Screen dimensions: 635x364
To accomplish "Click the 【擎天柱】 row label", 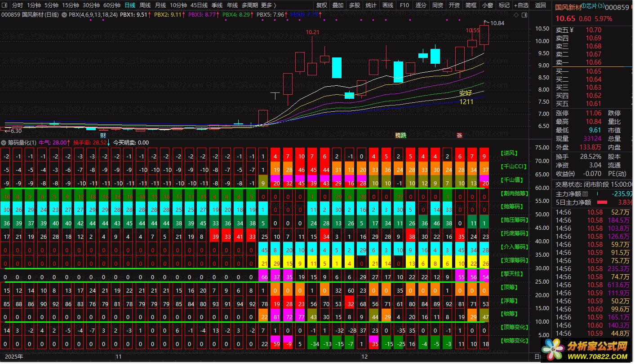I will click(x=511, y=274).
